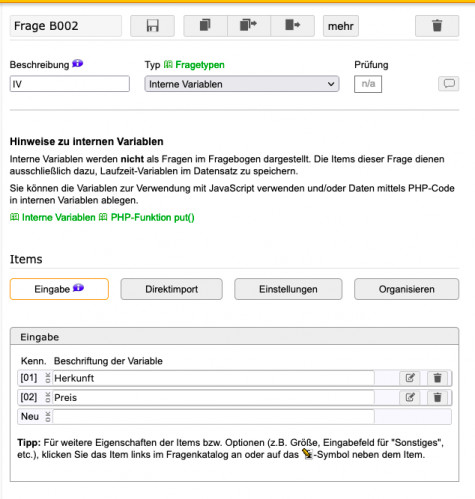475x499 pixels.
Task: Delete question B002 with top trash icon
Action: pos(437,26)
